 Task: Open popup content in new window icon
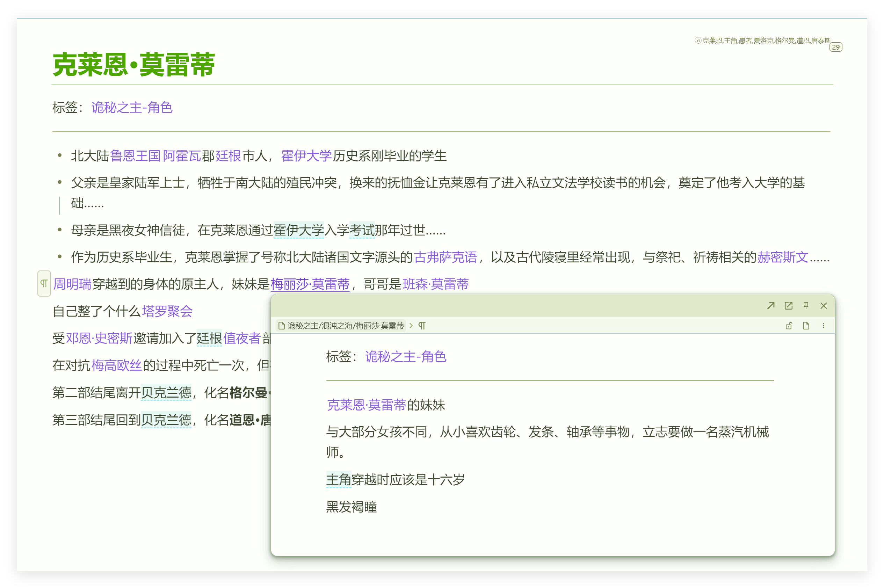point(788,306)
